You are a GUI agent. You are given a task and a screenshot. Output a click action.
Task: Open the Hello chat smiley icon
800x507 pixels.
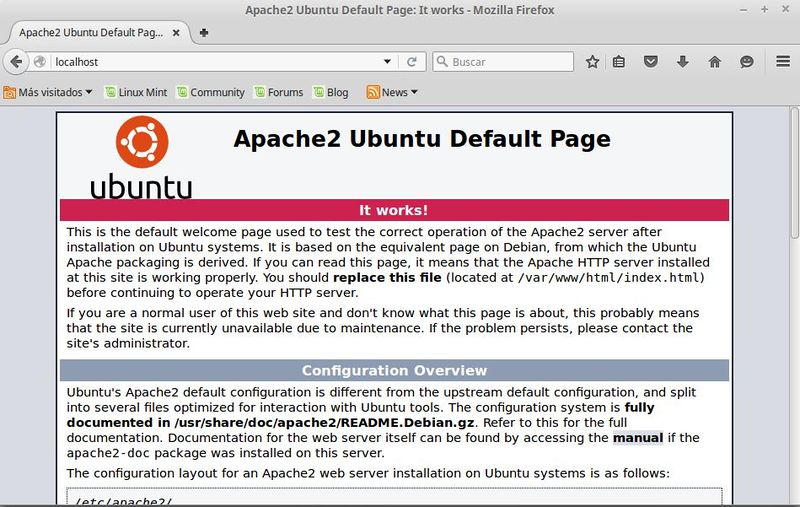(x=747, y=62)
